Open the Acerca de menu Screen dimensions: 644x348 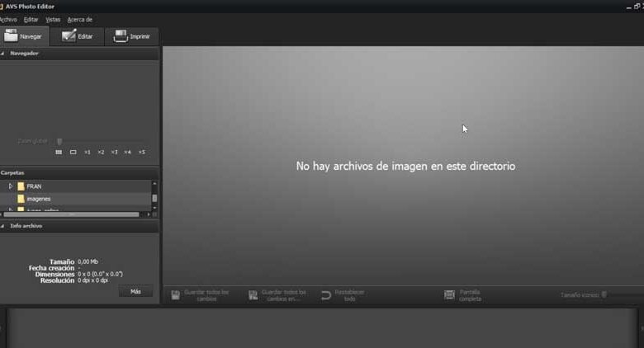coord(80,19)
